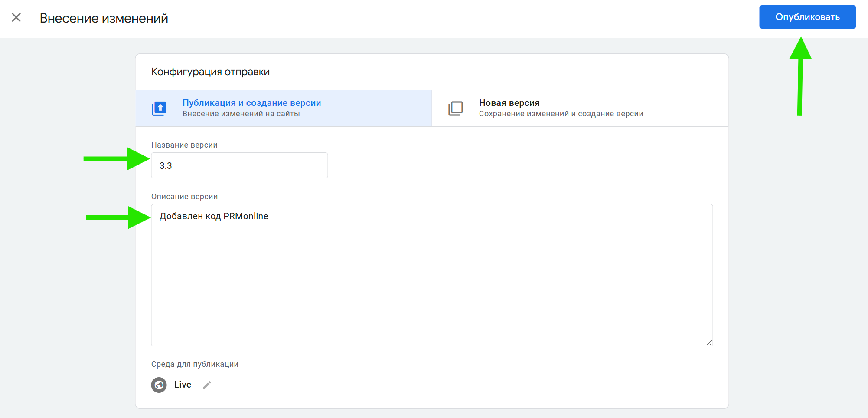Click the description textarea resize handle
Viewport: 868px width, 418px height.
coord(709,342)
